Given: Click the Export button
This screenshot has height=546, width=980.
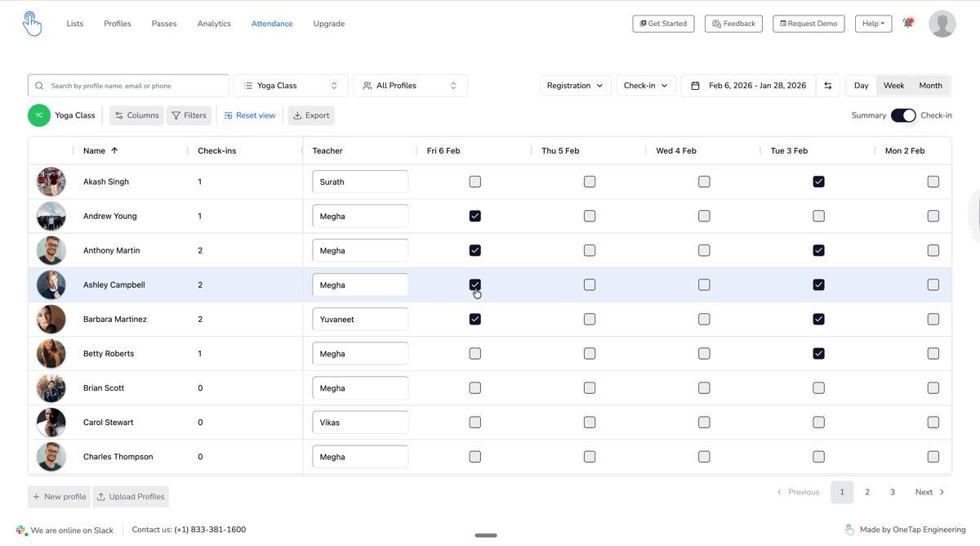Looking at the screenshot, I should coord(311,115).
